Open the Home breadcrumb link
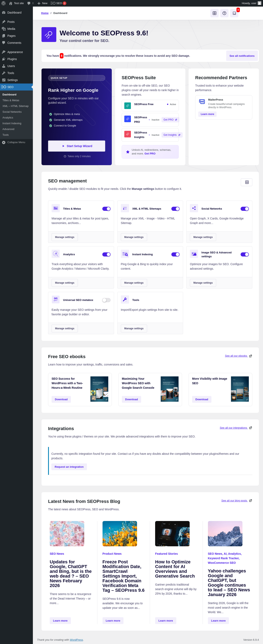 click(x=45, y=13)
